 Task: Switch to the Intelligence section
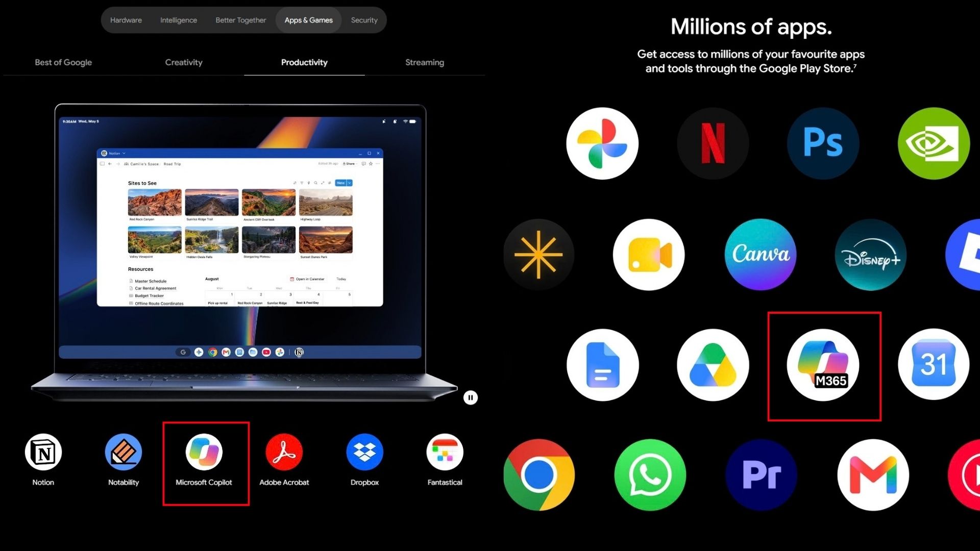click(x=179, y=20)
